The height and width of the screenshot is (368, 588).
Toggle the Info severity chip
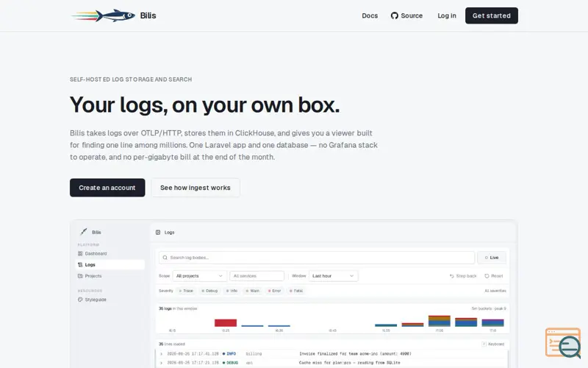[x=232, y=291]
